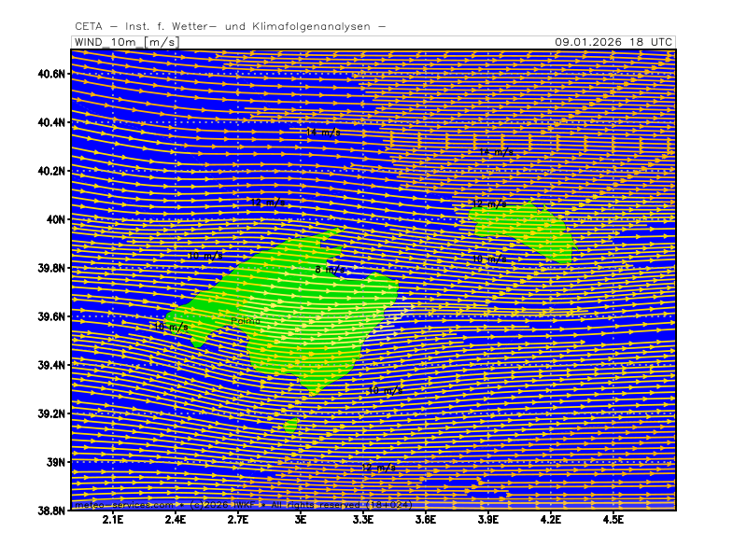
Task: Click the 4.2E longitude tick label
Action: (x=550, y=520)
